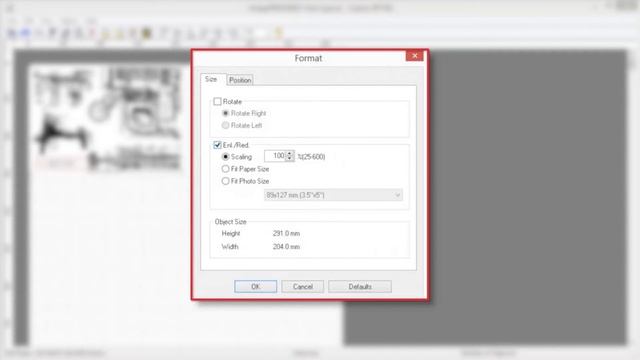Click the Height value 291.0 mm
The height and width of the screenshot is (360, 640).
coord(286,233)
